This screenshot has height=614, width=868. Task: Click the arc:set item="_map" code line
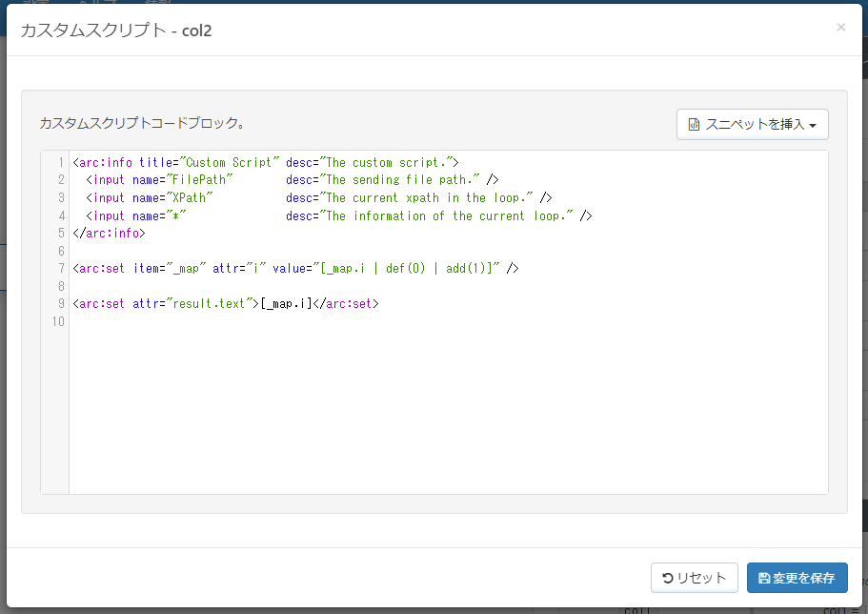click(x=295, y=269)
